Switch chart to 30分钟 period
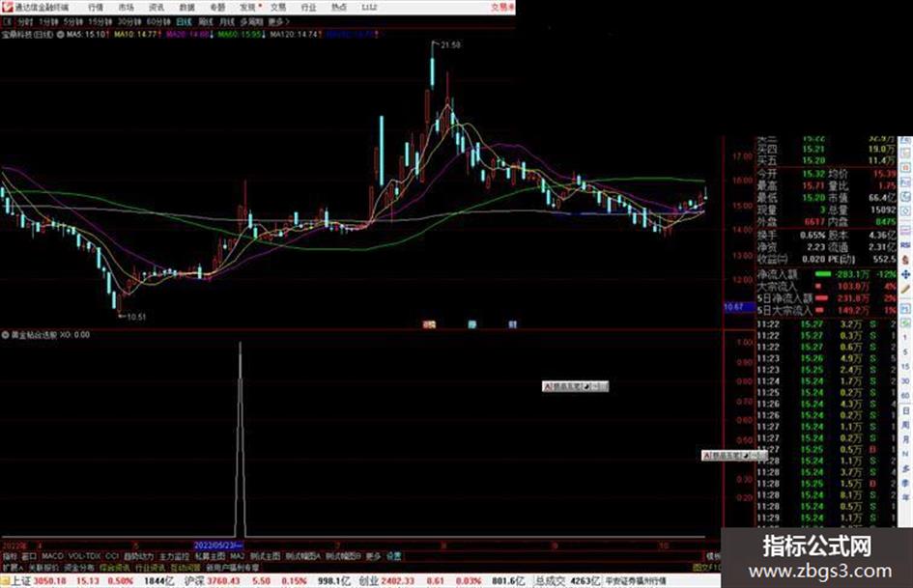 coord(129,21)
